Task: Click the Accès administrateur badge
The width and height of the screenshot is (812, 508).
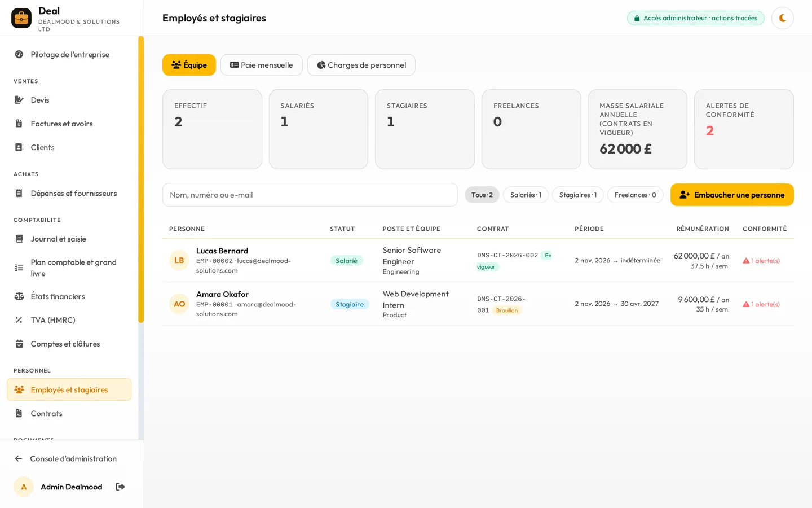Action: [x=696, y=18]
